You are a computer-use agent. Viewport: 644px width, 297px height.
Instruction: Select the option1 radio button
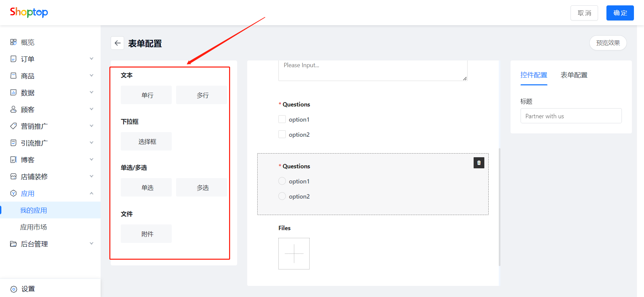click(x=282, y=181)
